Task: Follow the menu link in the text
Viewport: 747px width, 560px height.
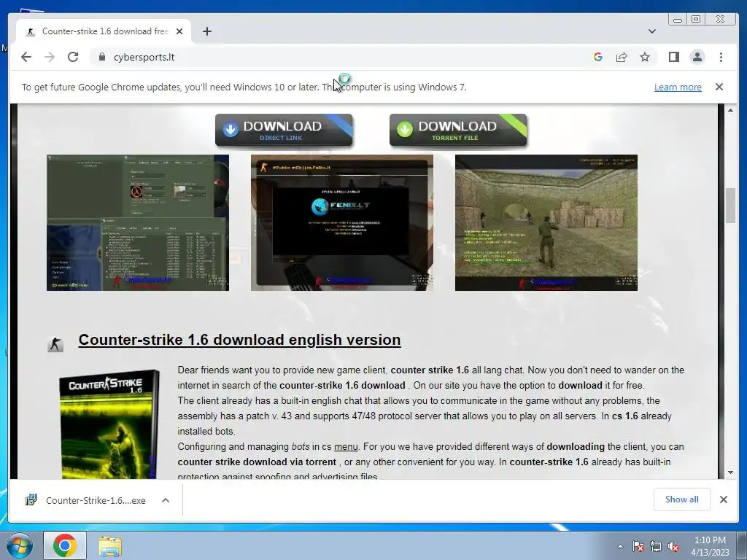Action: point(346,447)
